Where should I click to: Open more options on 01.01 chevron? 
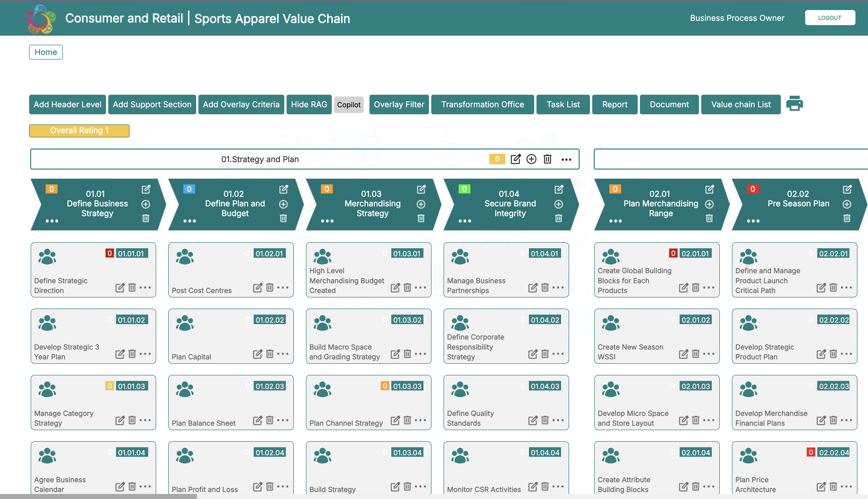click(x=52, y=221)
